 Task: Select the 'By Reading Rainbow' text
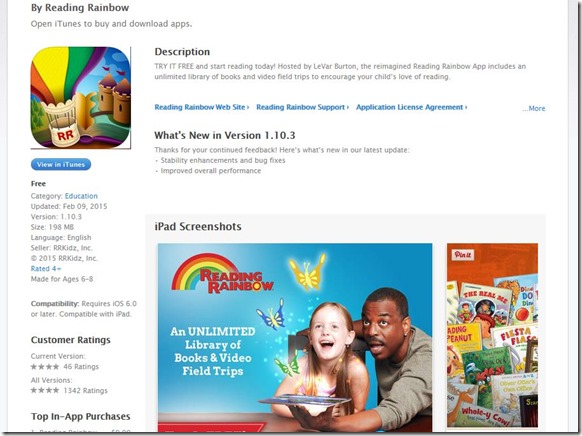pos(80,8)
